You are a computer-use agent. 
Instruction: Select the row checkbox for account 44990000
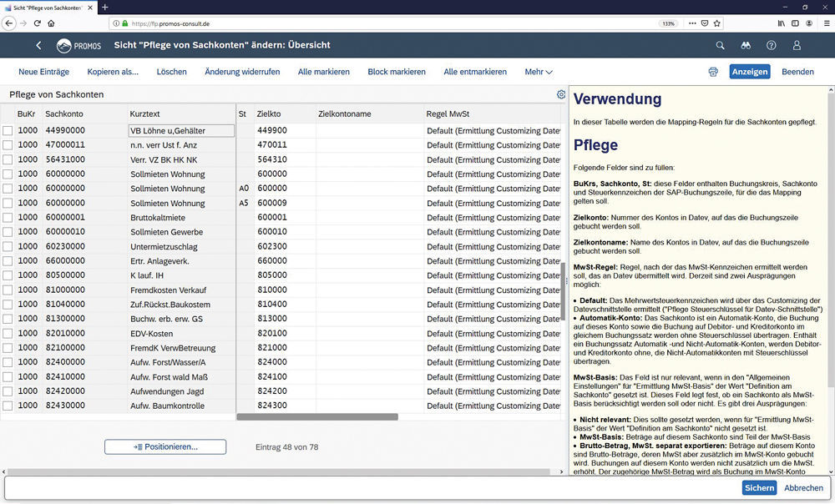(8, 131)
